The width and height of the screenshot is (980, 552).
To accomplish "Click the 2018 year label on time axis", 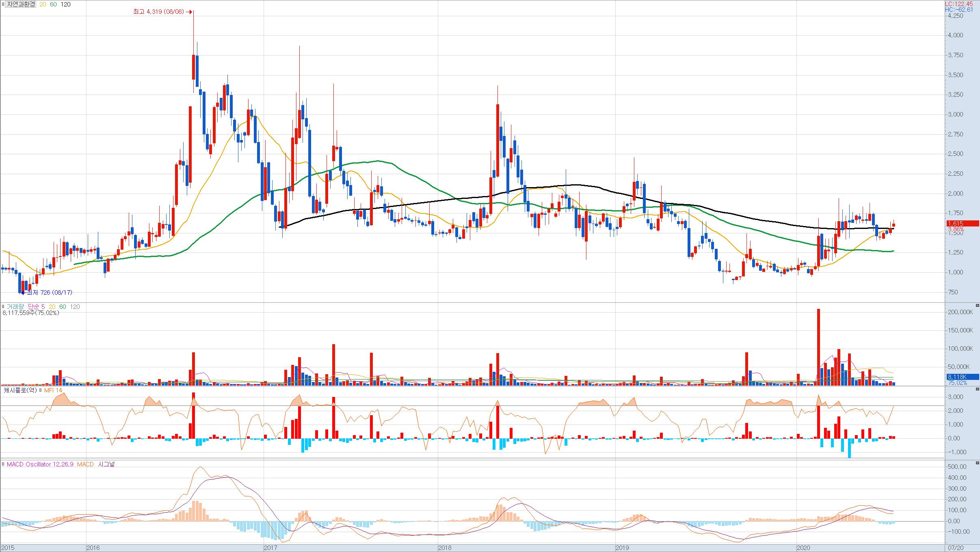I will click(x=445, y=548).
